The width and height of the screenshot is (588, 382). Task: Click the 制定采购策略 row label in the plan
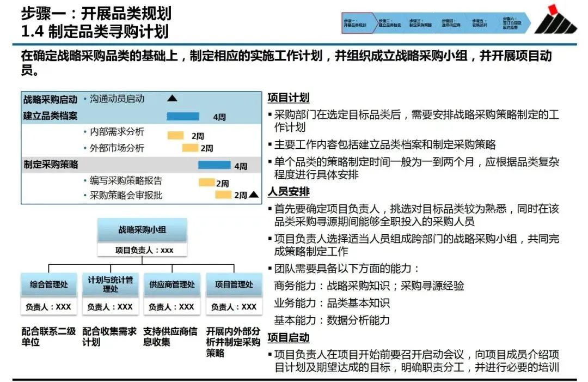[x=51, y=165]
